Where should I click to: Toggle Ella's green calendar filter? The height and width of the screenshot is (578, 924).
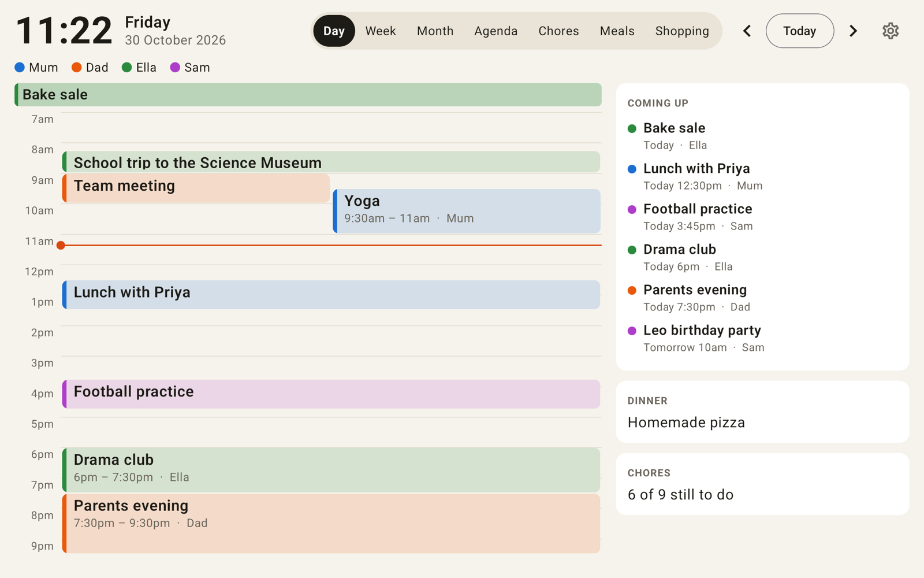coord(139,68)
